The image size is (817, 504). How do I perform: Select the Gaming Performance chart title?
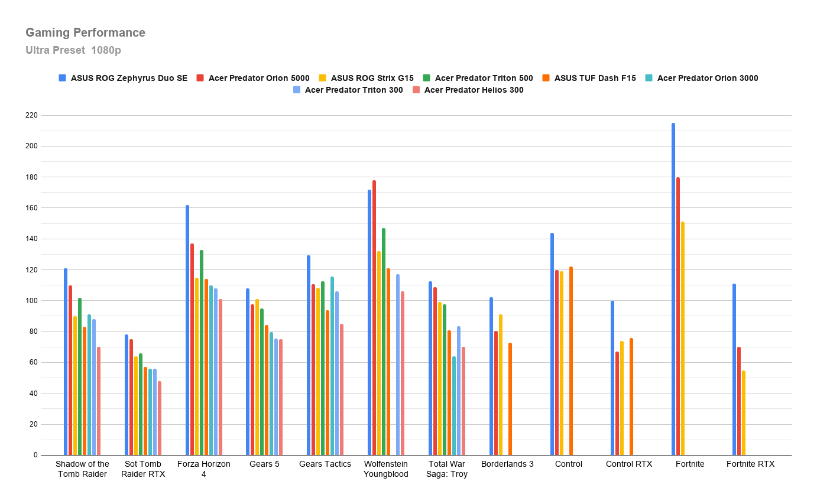pos(85,32)
